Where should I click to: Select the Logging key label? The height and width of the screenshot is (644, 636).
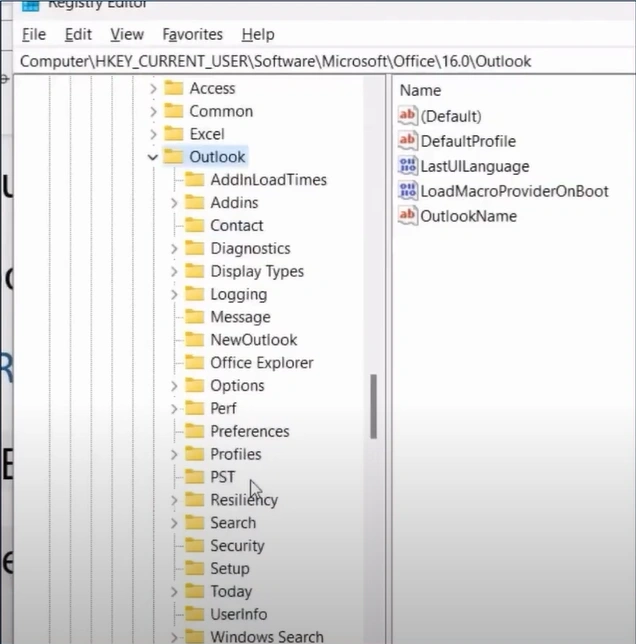point(239,294)
